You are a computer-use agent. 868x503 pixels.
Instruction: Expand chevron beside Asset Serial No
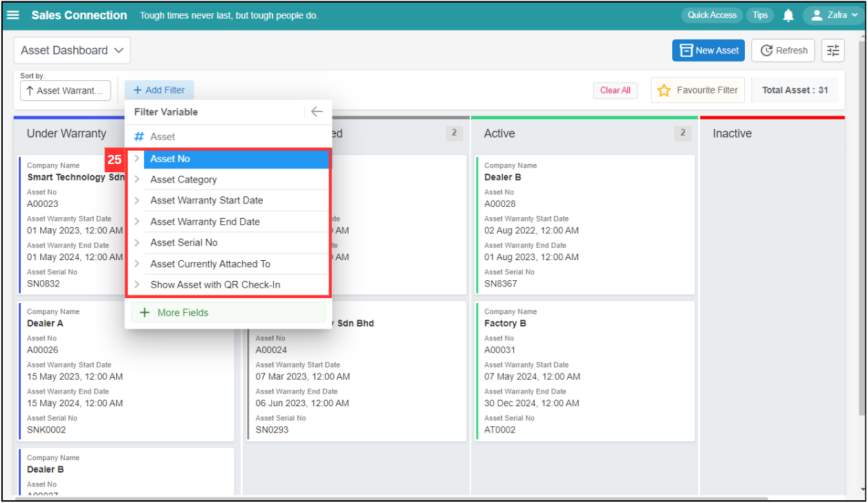pyautogui.click(x=136, y=242)
